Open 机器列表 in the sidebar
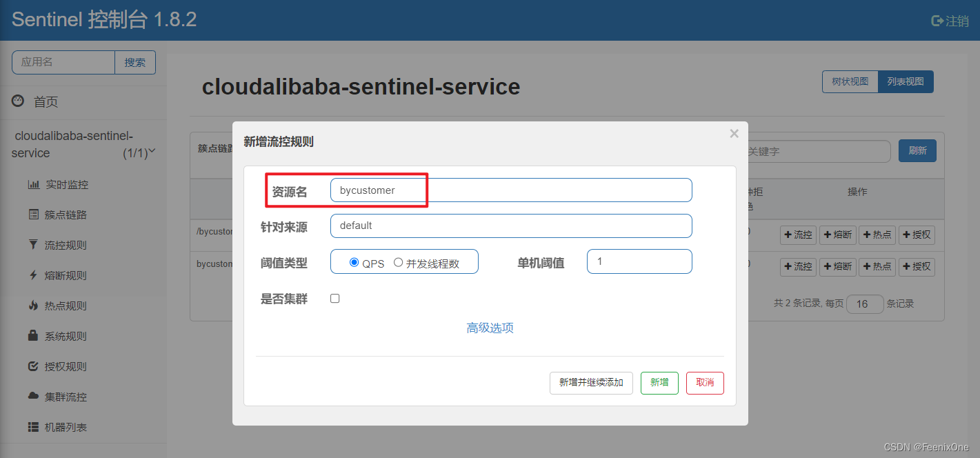 tap(66, 427)
